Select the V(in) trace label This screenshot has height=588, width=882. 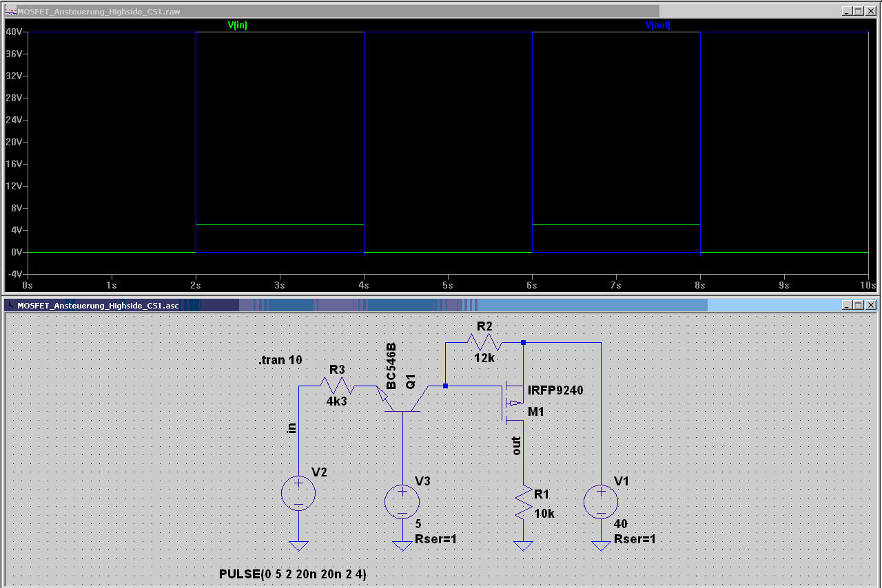(x=238, y=25)
